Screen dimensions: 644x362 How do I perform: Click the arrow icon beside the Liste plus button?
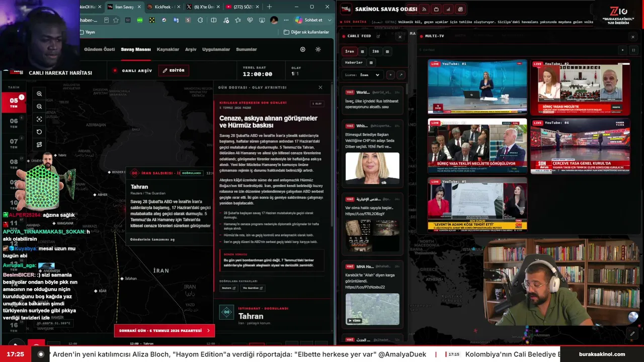tap(401, 75)
